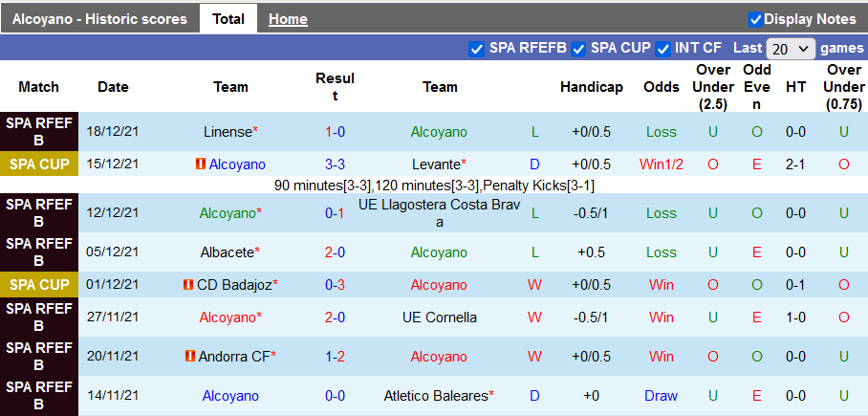Screen dimensions: 868x416
Task: Select the Total tab
Action: pos(228,19)
